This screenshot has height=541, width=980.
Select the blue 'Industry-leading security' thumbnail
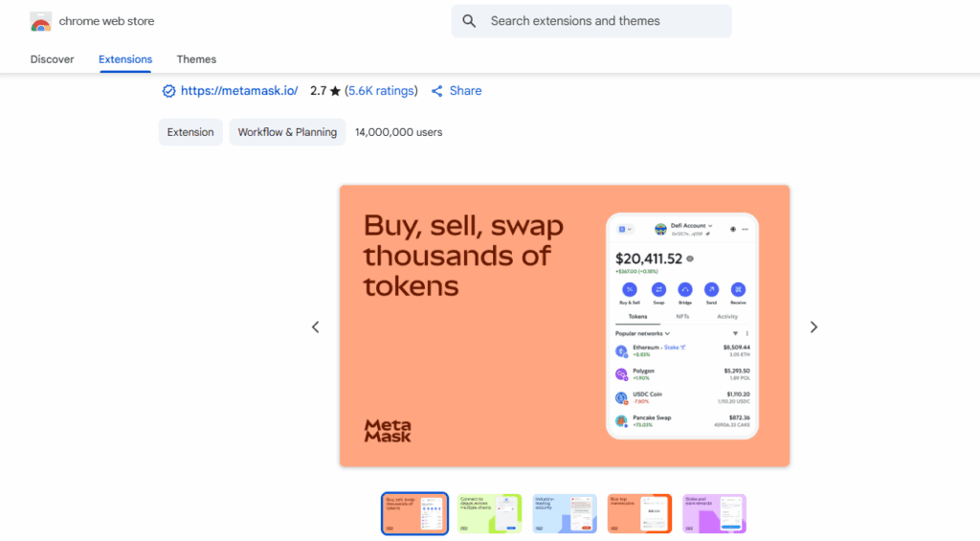coord(565,514)
